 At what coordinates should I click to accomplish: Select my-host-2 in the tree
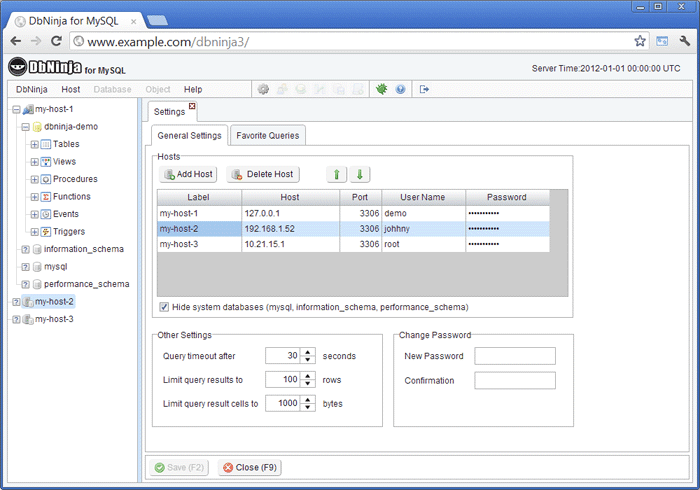click(54, 302)
